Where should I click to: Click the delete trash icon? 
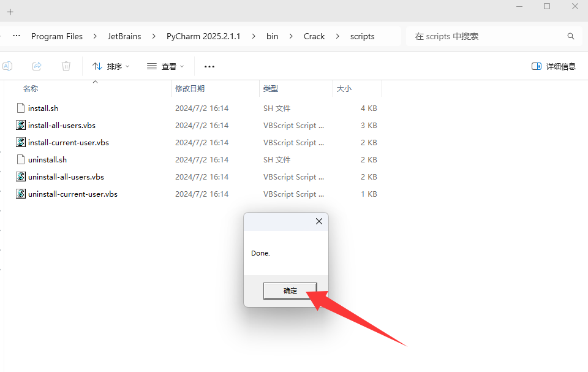tap(66, 66)
